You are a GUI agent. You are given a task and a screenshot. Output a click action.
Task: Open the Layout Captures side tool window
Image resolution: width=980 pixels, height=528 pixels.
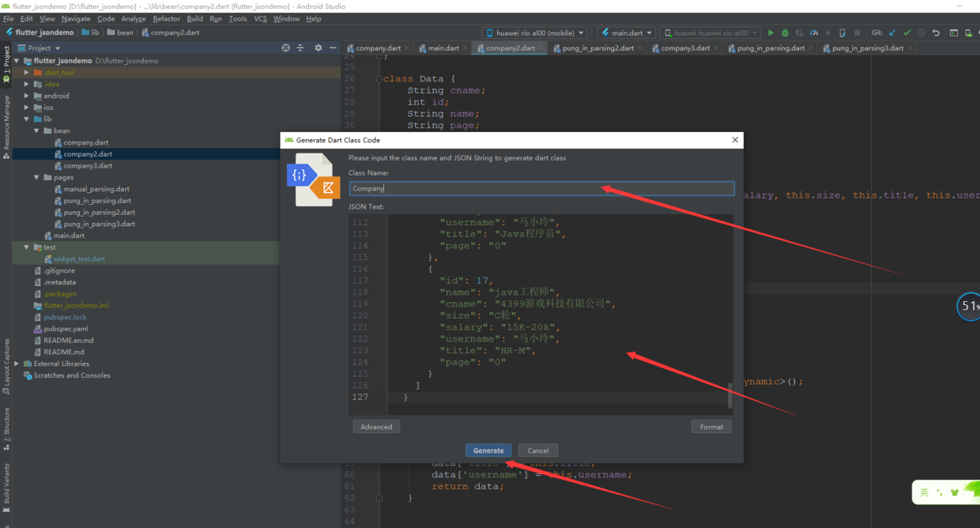pos(6,367)
